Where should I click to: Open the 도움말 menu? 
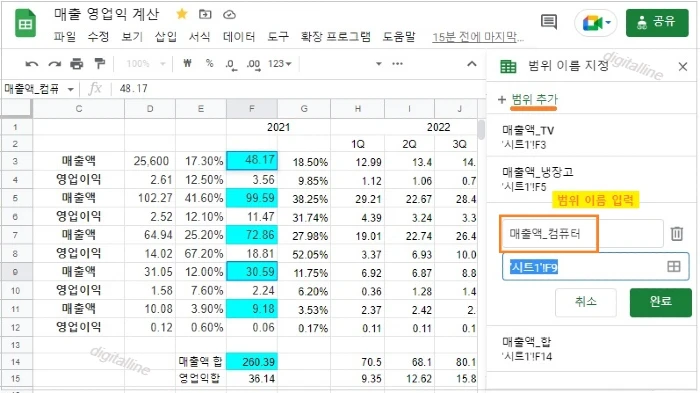(x=399, y=37)
